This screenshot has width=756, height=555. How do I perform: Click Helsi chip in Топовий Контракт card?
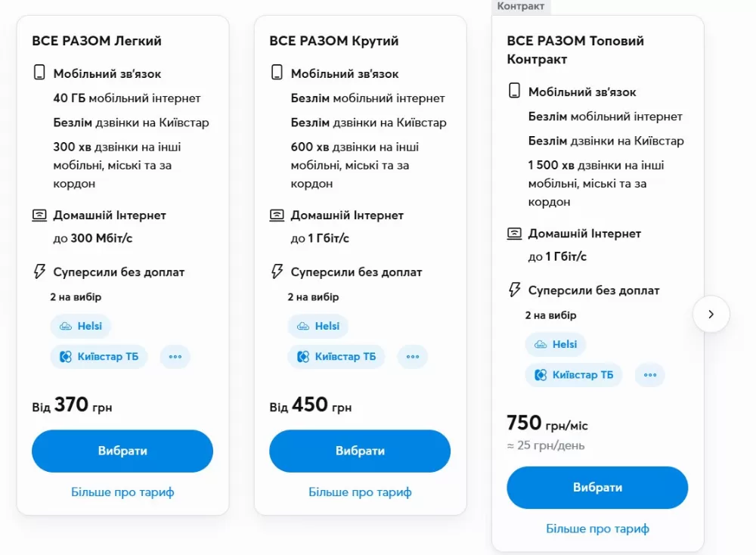556,344
